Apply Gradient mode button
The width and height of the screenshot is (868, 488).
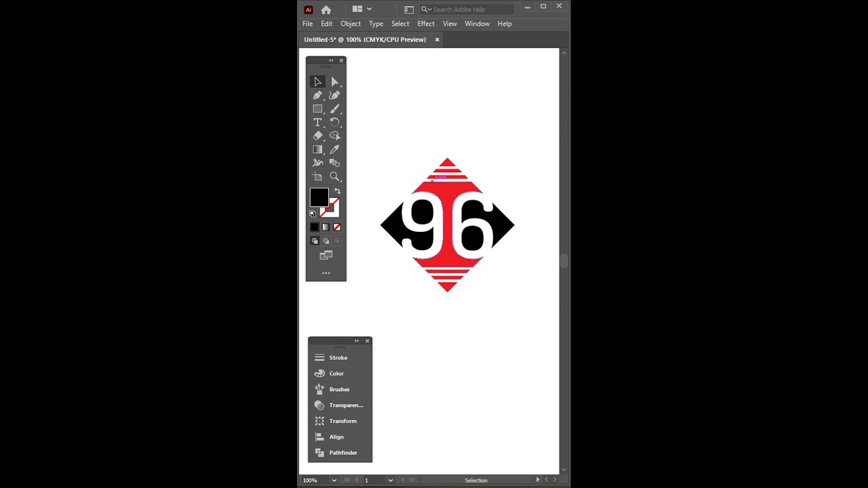click(x=326, y=227)
